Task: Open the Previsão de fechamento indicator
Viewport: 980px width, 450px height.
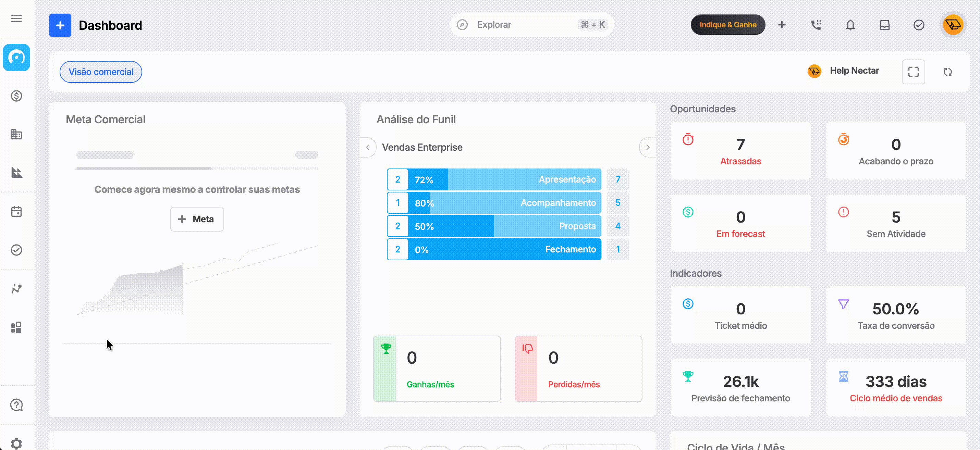Action: 740,388
